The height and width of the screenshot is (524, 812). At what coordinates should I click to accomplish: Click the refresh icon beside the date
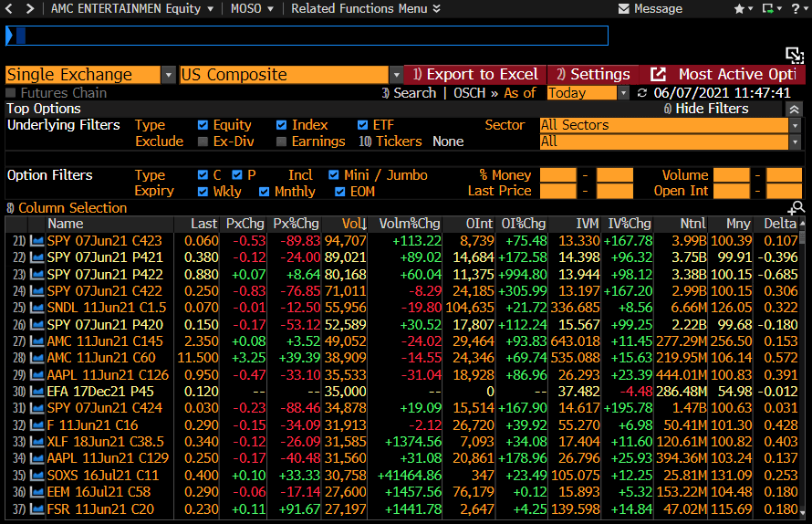click(641, 93)
